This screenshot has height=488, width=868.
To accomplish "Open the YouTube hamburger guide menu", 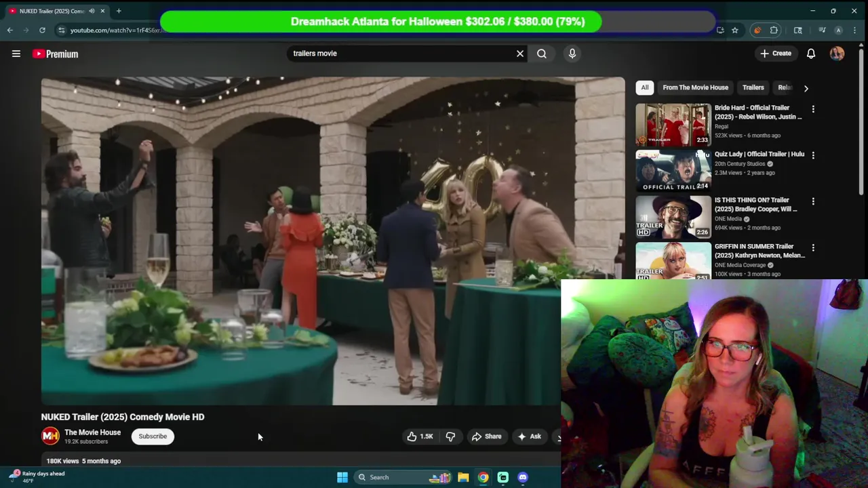I will click(16, 54).
